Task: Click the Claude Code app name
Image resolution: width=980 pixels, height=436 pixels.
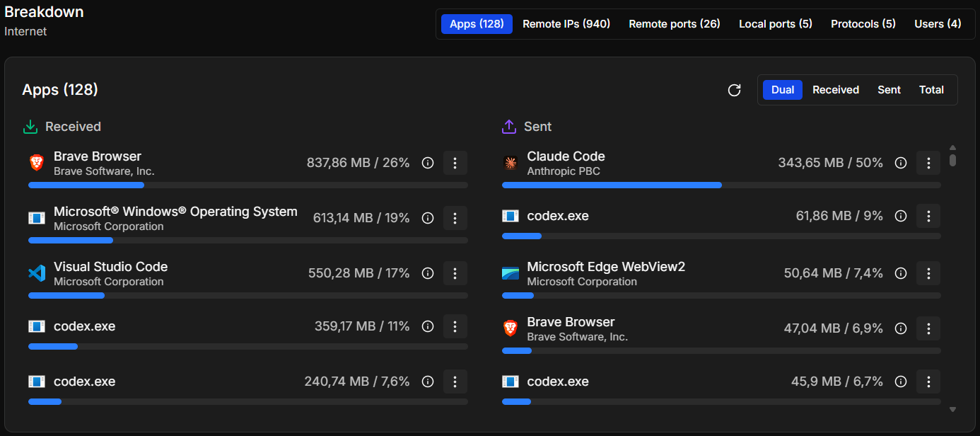Action: [x=566, y=156]
